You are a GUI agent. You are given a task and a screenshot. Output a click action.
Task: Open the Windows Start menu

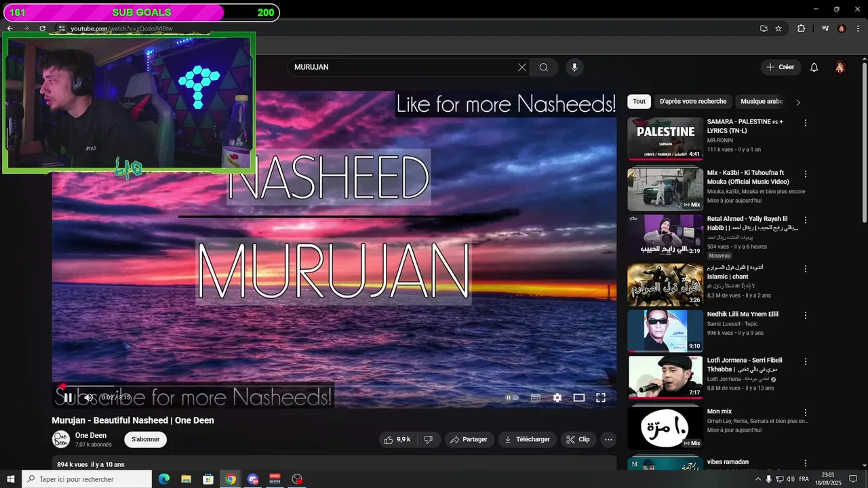pyautogui.click(x=11, y=479)
